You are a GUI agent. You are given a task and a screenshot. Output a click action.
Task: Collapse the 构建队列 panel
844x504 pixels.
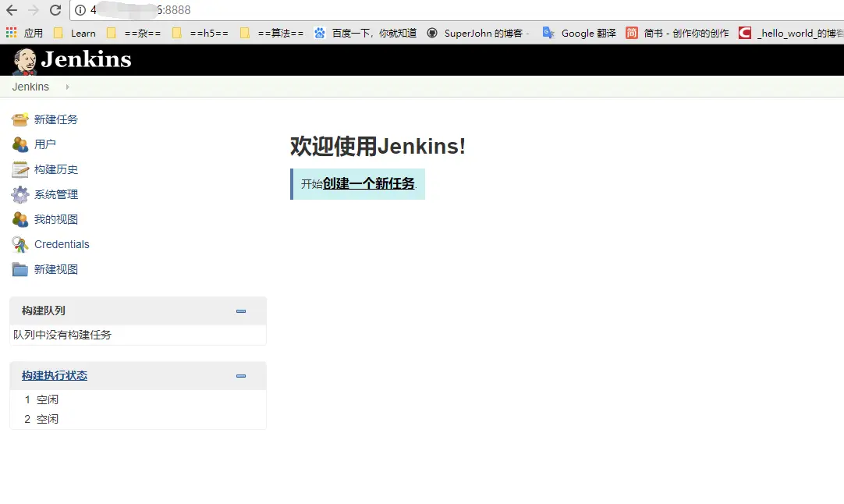pyautogui.click(x=241, y=311)
